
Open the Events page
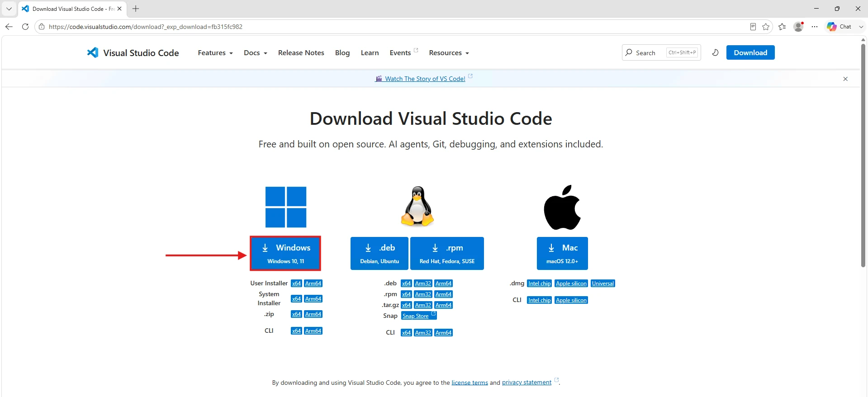pyautogui.click(x=403, y=52)
